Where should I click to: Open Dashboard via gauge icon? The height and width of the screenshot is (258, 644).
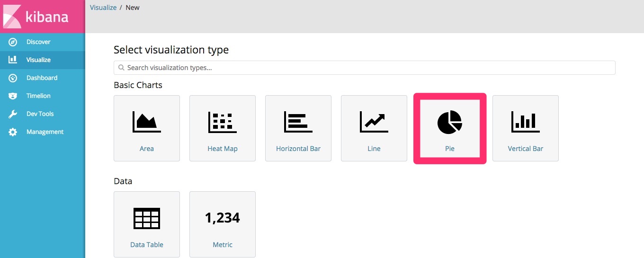point(13,78)
